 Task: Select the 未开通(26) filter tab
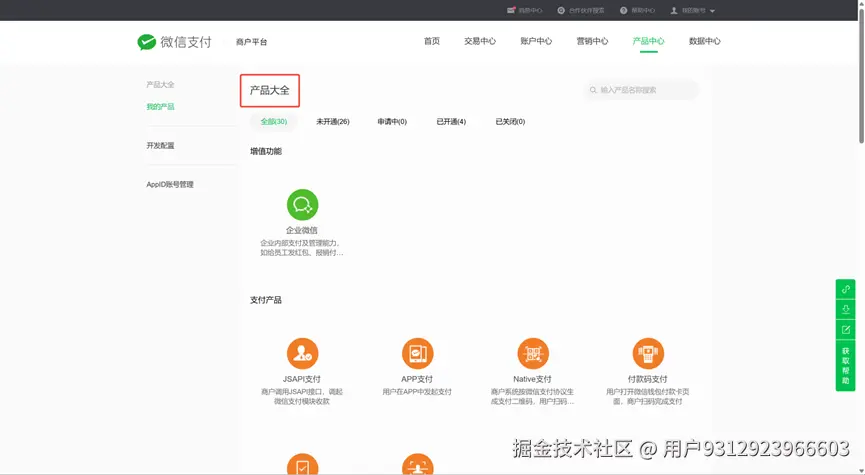pyautogui.click(x=333, y=121)
